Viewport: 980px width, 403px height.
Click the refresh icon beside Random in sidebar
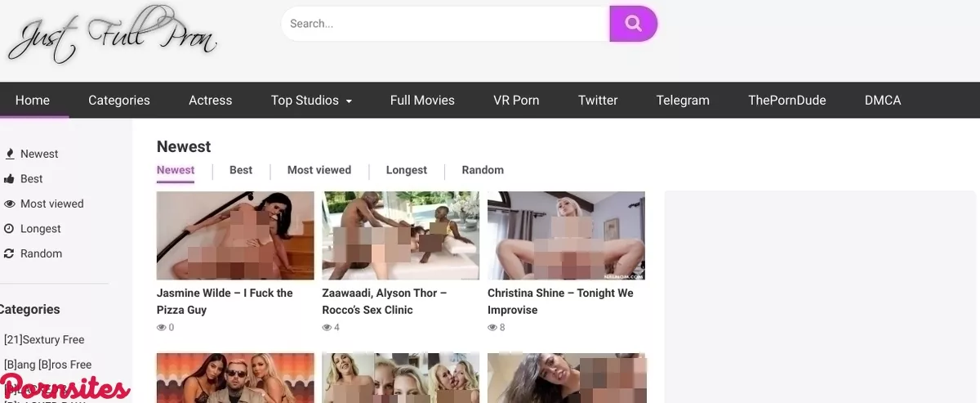click(x=10, y=254)
